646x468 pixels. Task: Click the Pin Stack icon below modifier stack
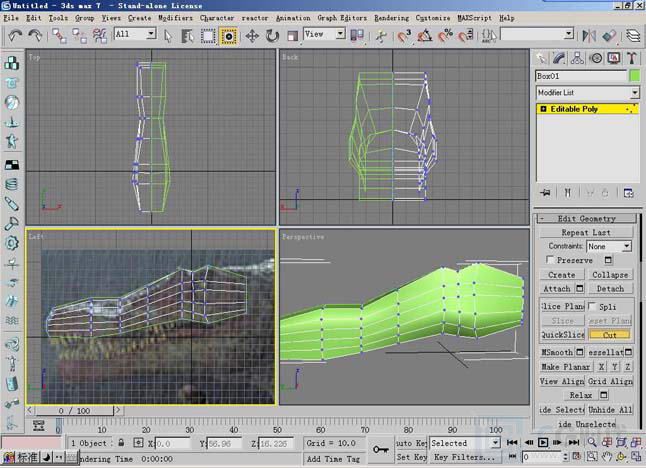[545, 192]
